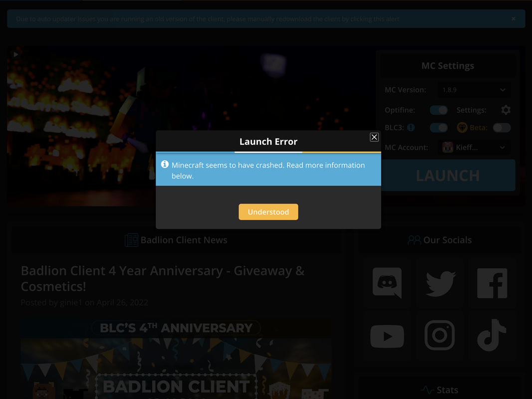
Task: Click the MC Account label
Action: click(x=406, y=148)
